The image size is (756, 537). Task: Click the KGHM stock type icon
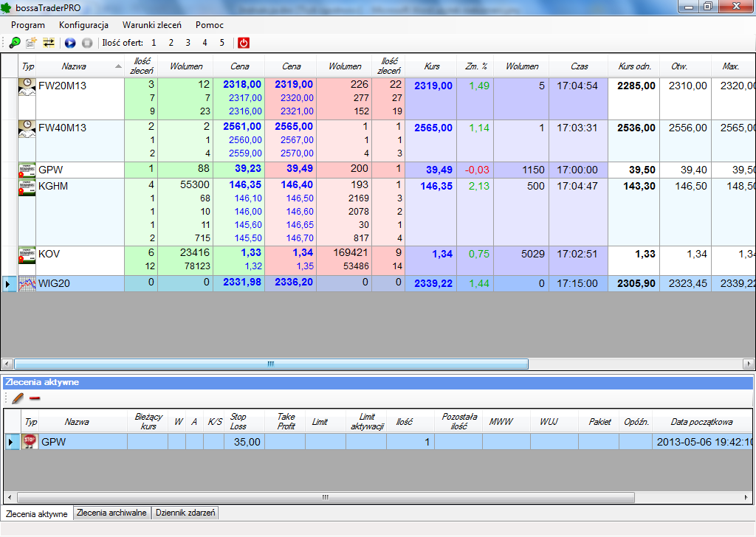[x=27, y=188]
